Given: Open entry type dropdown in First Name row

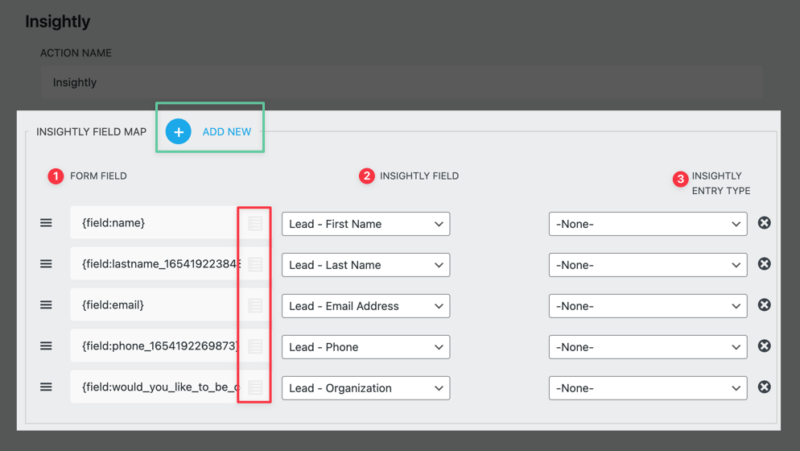Looking at the screenshot, I should point(648,224).
